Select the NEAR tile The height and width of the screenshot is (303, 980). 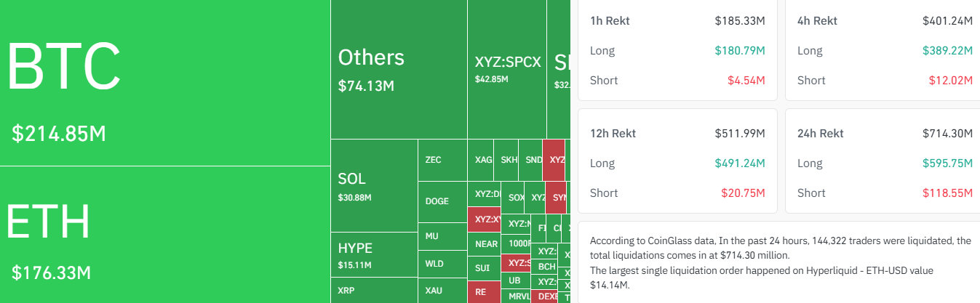(x=484, y=244)
